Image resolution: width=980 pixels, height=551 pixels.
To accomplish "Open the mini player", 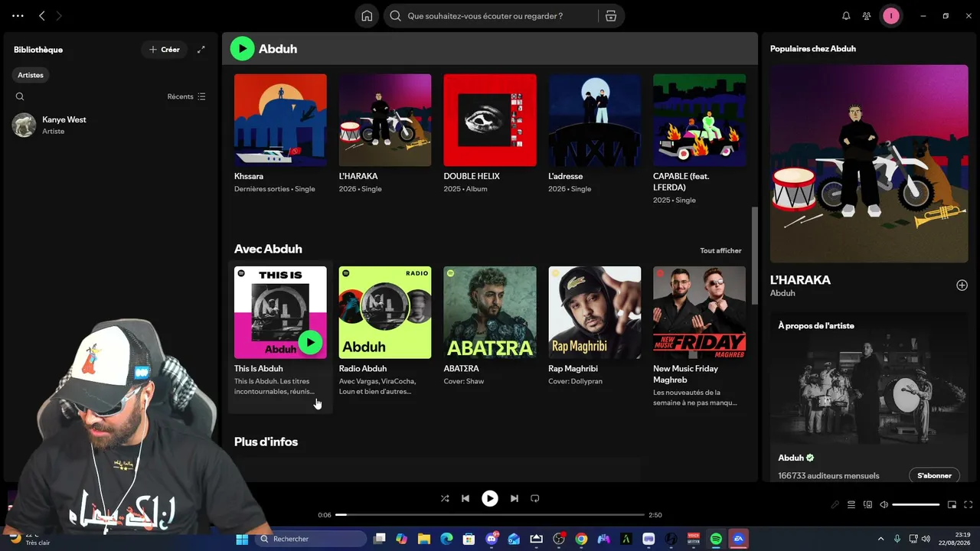I will click(x=952, y=505).
